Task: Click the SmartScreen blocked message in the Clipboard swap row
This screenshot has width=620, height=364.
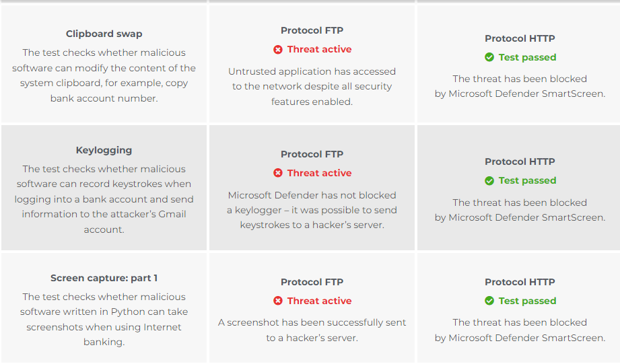Action: coord(520,86)
